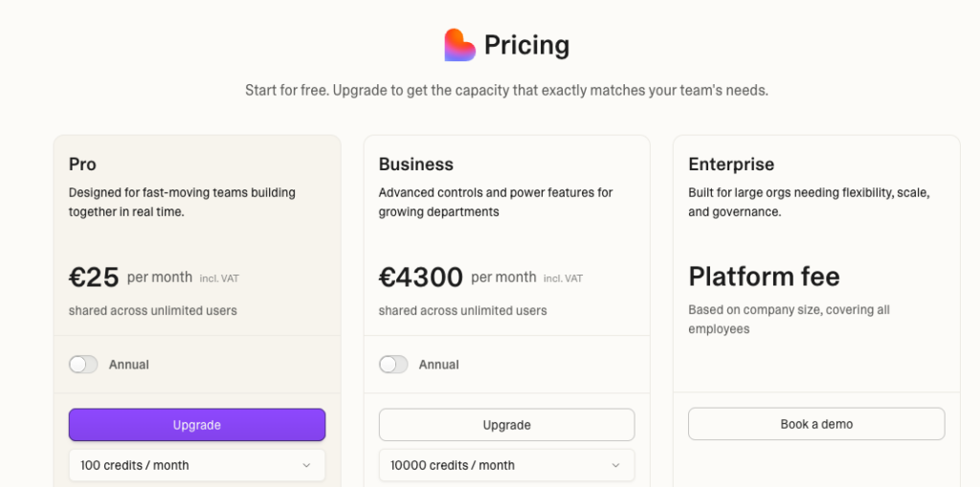Click the Pro plan description text
This screenshot has width=980, height=487.
point(182,202)
